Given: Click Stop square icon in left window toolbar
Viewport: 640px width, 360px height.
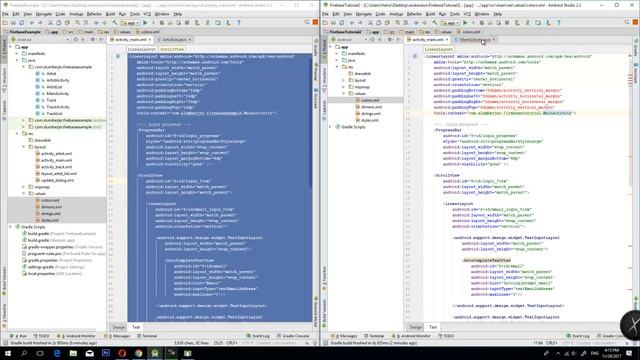Looking at the screenshot, I should pos(187,23).
